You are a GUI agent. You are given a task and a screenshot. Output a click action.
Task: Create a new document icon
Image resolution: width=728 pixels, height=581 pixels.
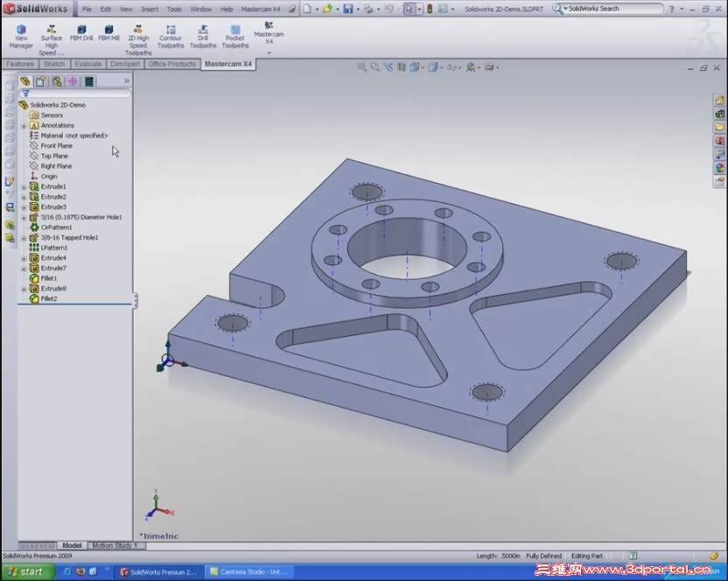click(307, 9)
